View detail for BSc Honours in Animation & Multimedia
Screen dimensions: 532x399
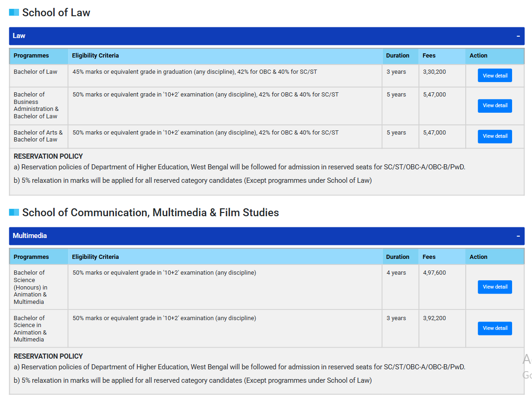[495, 287]
